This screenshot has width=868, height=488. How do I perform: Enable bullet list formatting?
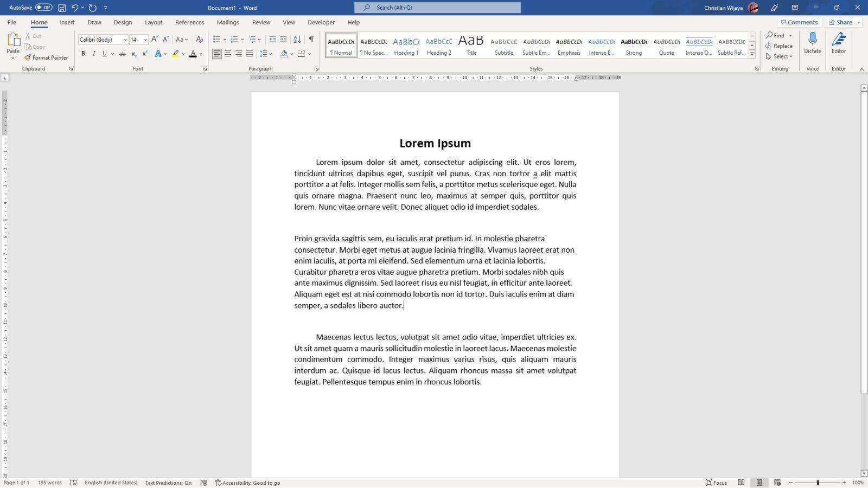click(x=216, y=39)
